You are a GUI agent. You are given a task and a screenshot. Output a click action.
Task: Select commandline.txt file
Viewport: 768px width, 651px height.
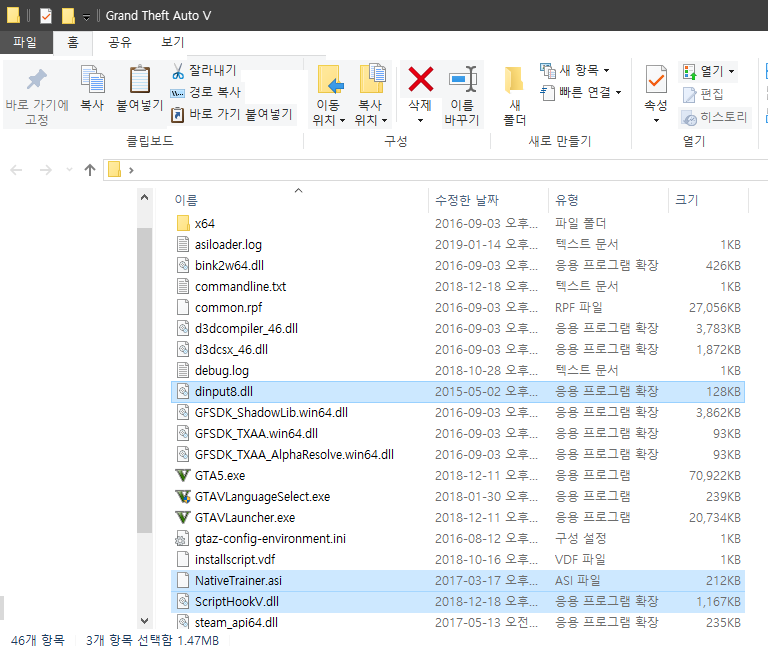tap(457, 287)
